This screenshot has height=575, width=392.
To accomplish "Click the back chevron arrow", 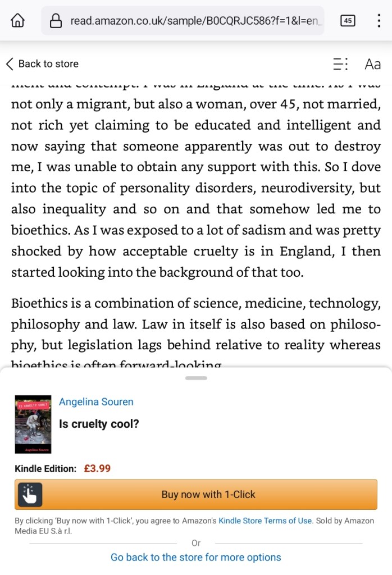I will (x=10, y=63).
